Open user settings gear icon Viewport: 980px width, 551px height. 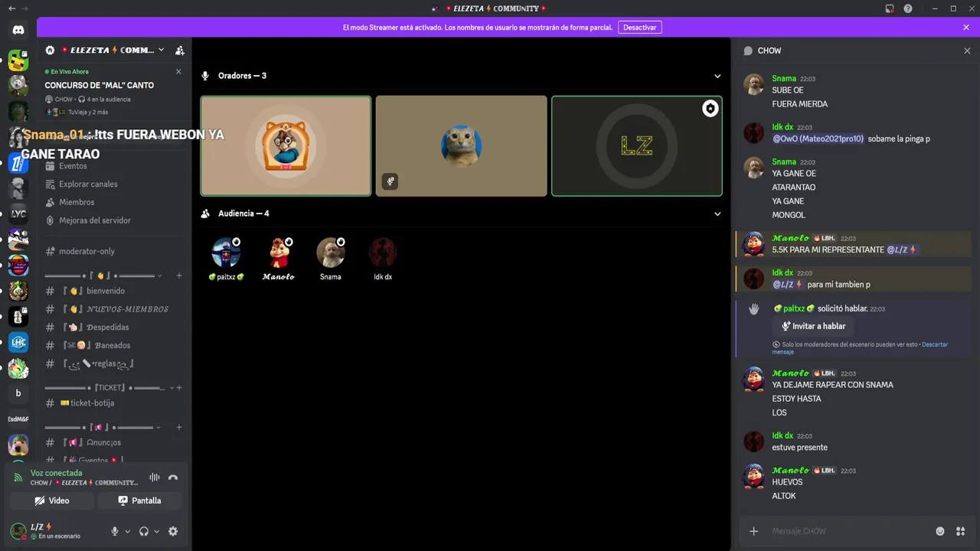coord(173,531)
